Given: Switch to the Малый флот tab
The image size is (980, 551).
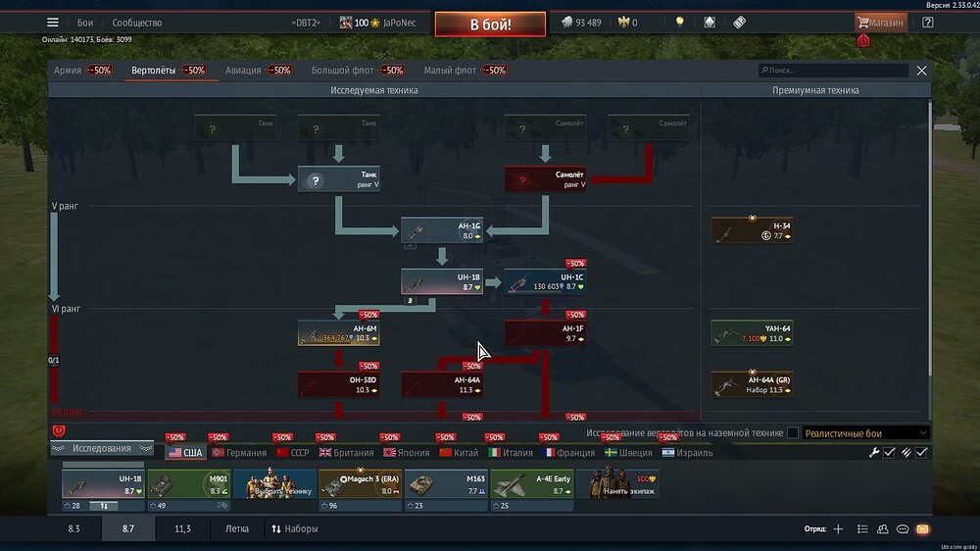Looking at the screenshot, I should coord(450,70).
